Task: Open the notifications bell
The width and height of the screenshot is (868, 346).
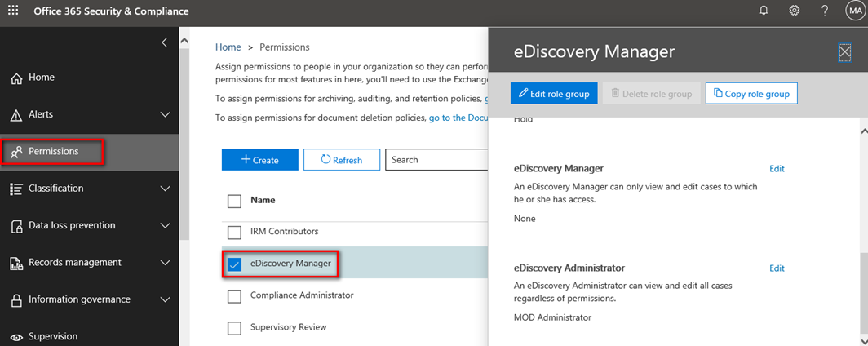Action: pyautogui.click(x=764, y=11)
